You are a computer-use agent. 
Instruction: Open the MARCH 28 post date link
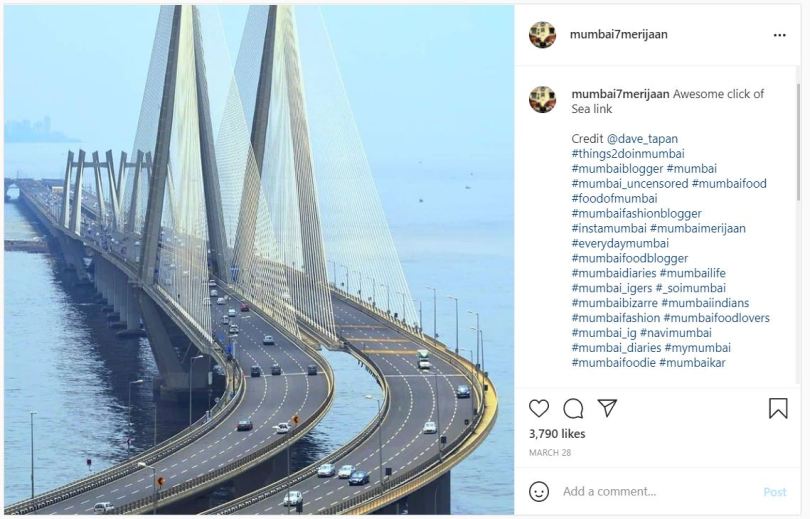click(x=550, y=452)
